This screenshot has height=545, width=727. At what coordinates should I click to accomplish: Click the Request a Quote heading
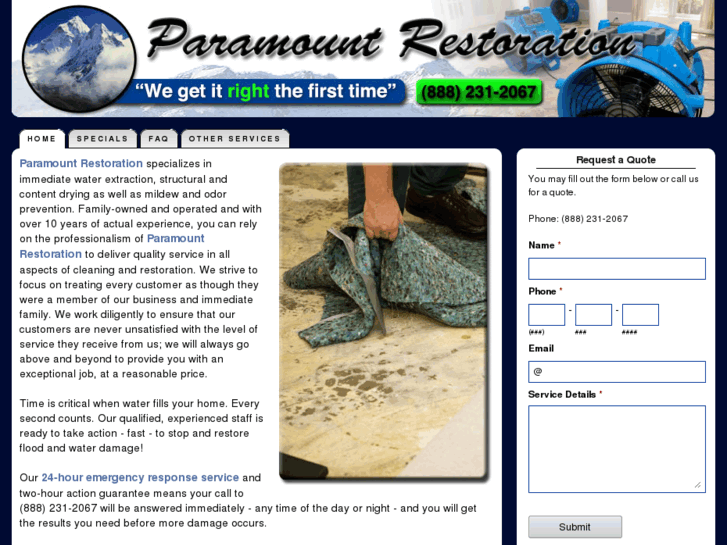616,160
